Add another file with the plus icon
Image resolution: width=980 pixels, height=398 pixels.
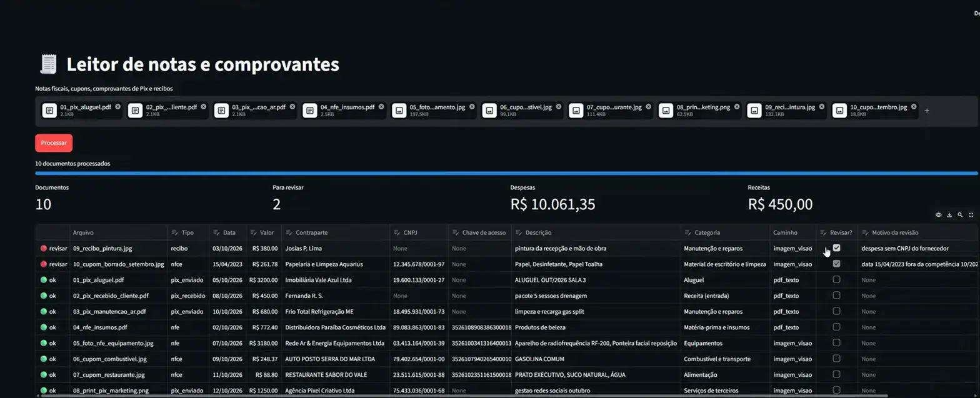pyautogui.click(x=927, y=111)
